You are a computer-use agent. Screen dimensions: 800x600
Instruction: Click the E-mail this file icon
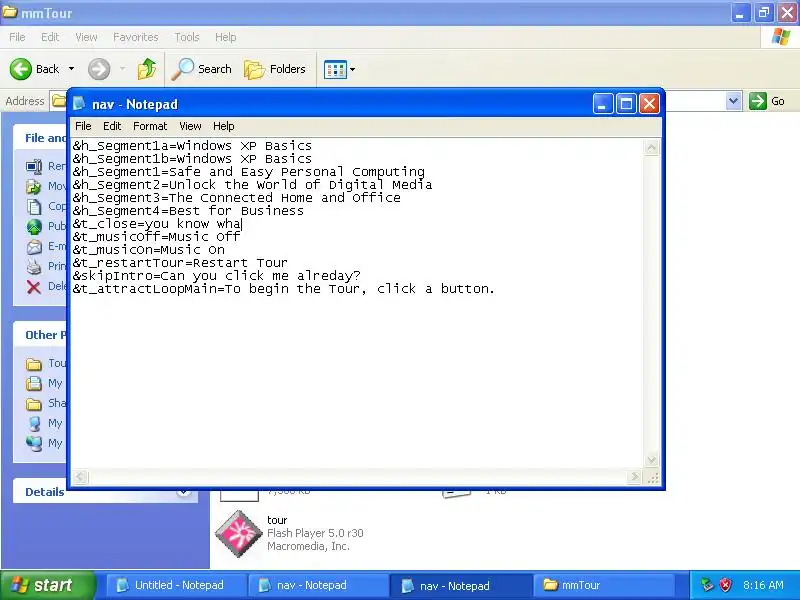(34, 246)
